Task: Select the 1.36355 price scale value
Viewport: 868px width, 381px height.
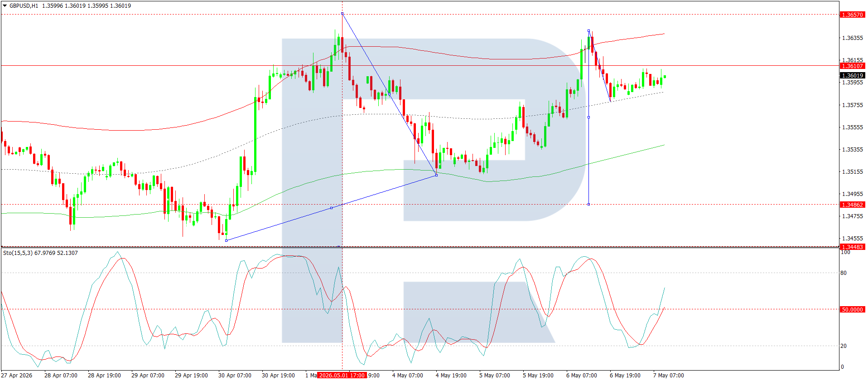Action: click(x=852, y=38)
